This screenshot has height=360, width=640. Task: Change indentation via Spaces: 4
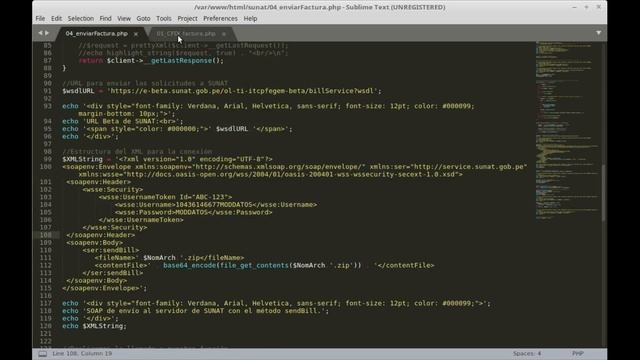[527, 353]
